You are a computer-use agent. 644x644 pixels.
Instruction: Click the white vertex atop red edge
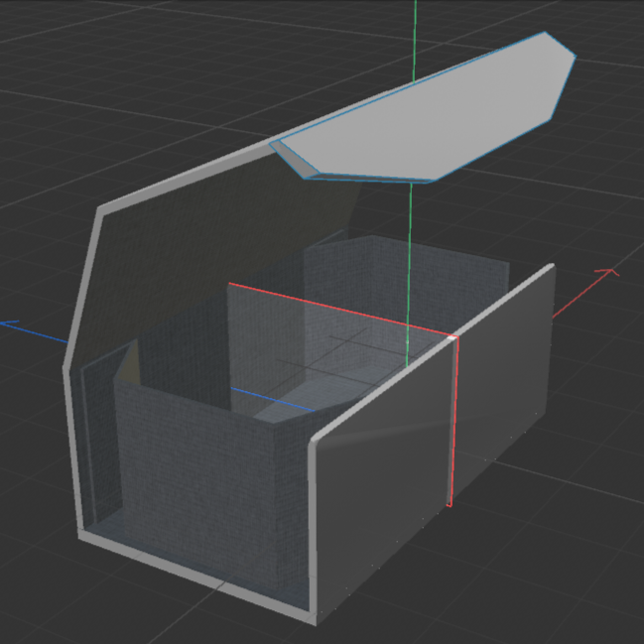454,339
